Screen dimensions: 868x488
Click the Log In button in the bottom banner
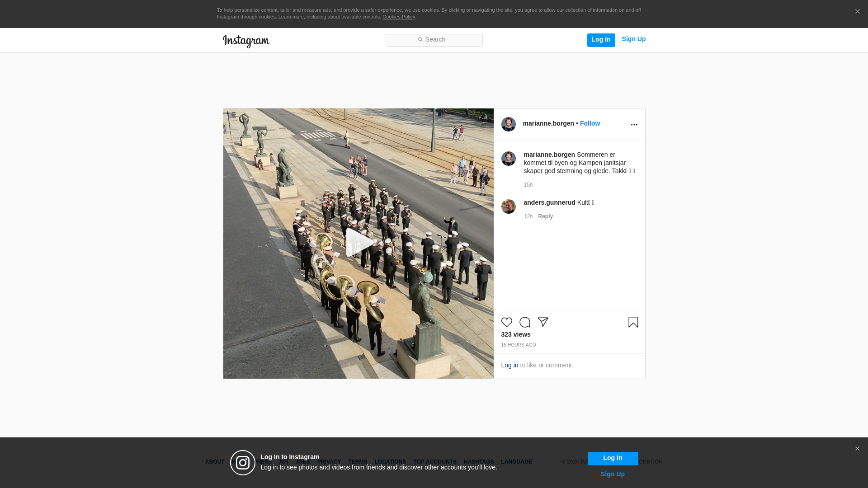(613, 458)
